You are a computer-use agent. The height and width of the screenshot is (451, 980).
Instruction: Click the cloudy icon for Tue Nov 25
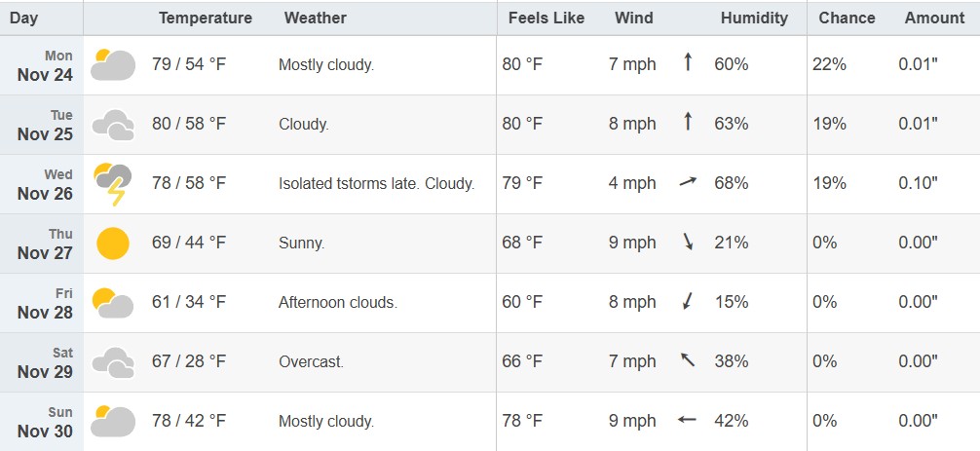click(x=113, y=125)
